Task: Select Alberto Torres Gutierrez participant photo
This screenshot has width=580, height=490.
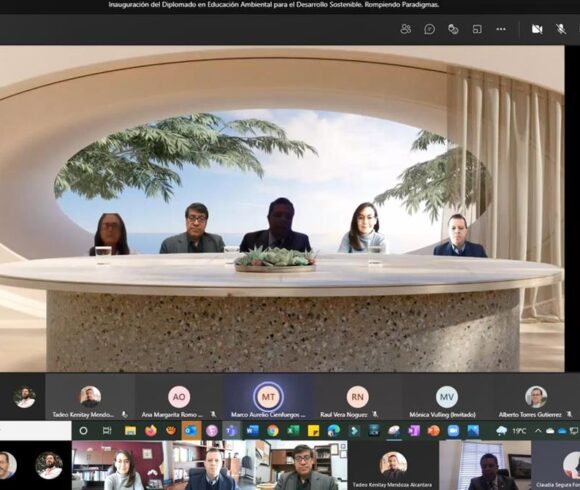Action: point(536,397)
